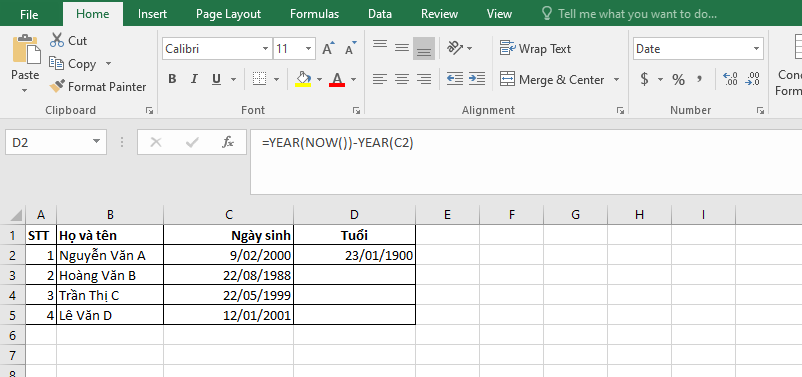The image size is (802, 377).
Task: Open the font size 11 dropdown
Action: coord(308,49)
